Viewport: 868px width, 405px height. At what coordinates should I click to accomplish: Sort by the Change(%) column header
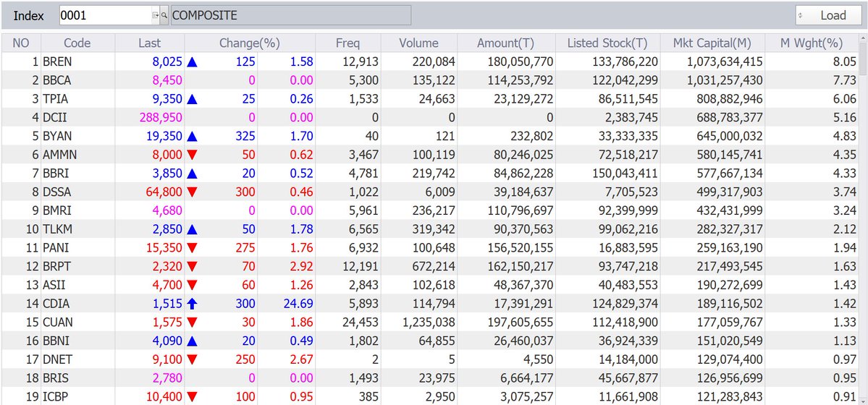(x=250, y=43)
